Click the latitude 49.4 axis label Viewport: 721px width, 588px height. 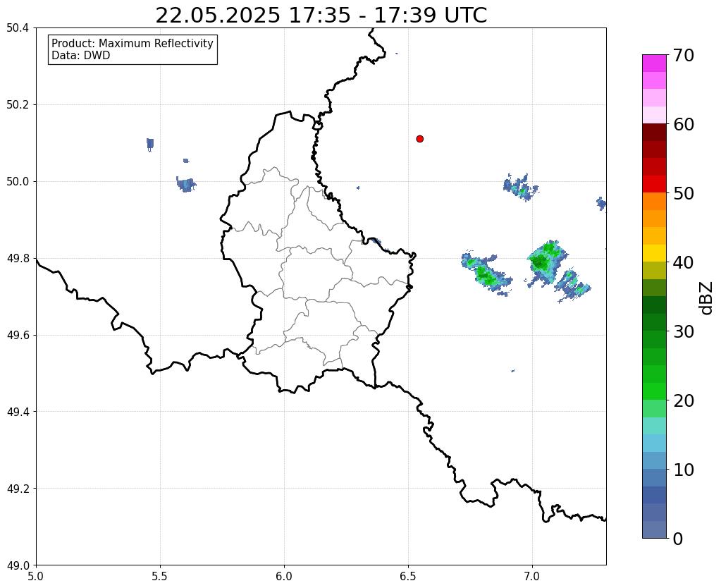[x=18, y=411]
